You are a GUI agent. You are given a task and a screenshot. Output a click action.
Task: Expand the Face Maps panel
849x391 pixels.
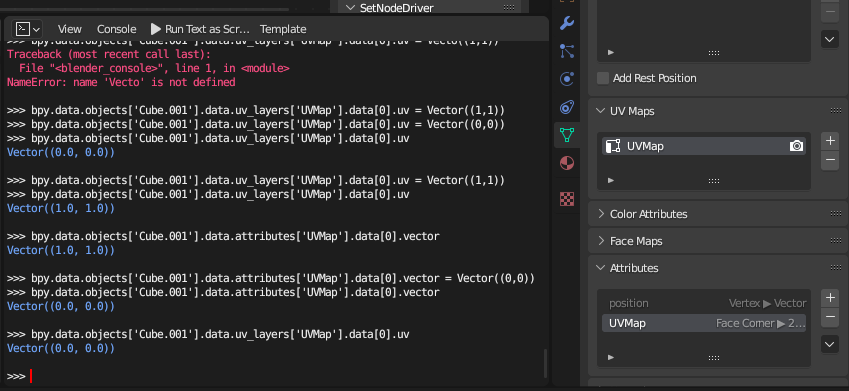600,241
